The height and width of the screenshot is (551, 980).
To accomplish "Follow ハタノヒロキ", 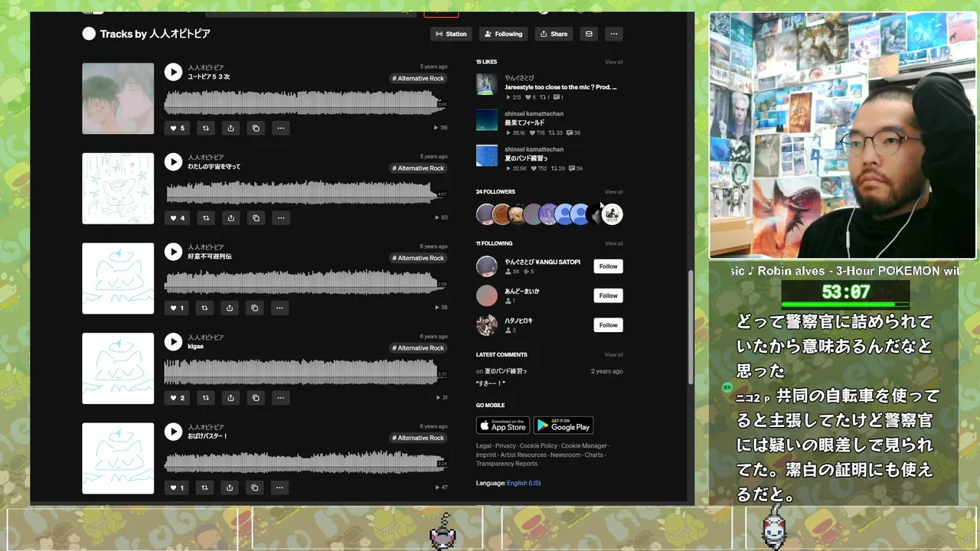I will tap(608, 324).
